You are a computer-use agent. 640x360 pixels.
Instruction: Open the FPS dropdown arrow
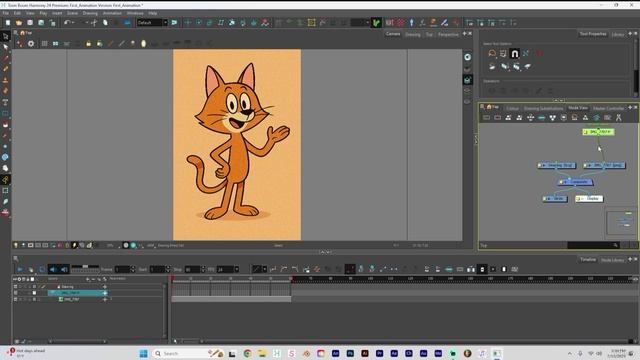236,269
